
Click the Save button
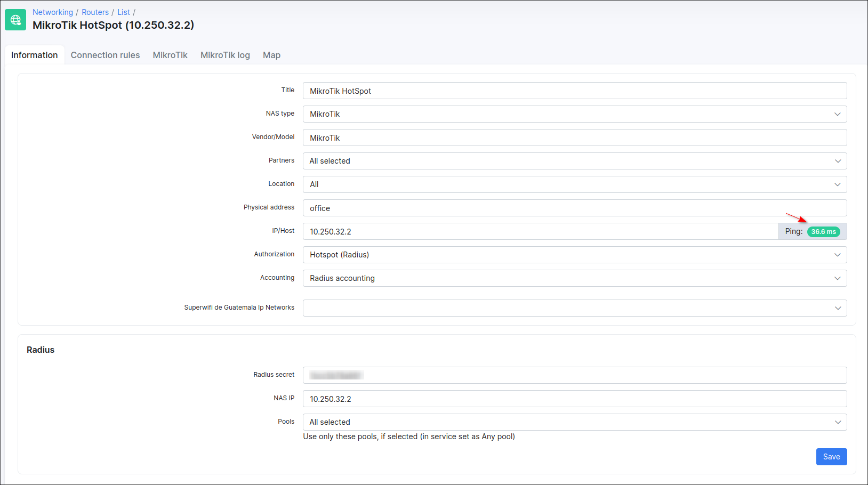point(831,457)
